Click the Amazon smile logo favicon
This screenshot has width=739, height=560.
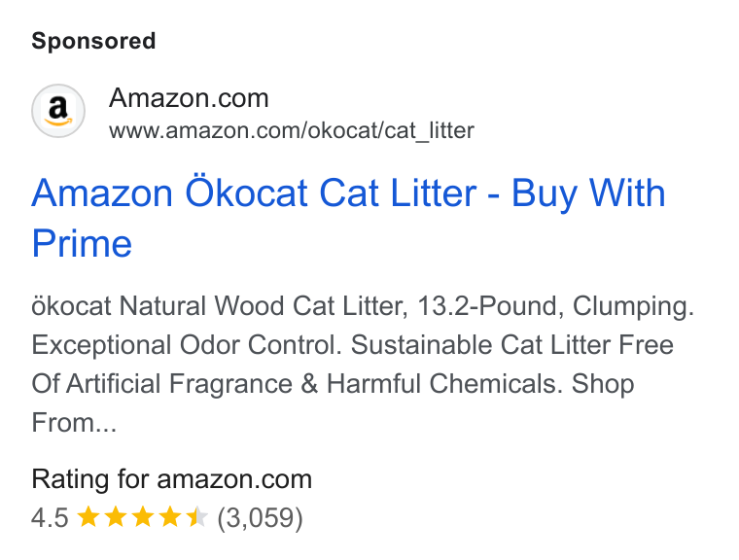pyautogui.click(x=58, y=111)
